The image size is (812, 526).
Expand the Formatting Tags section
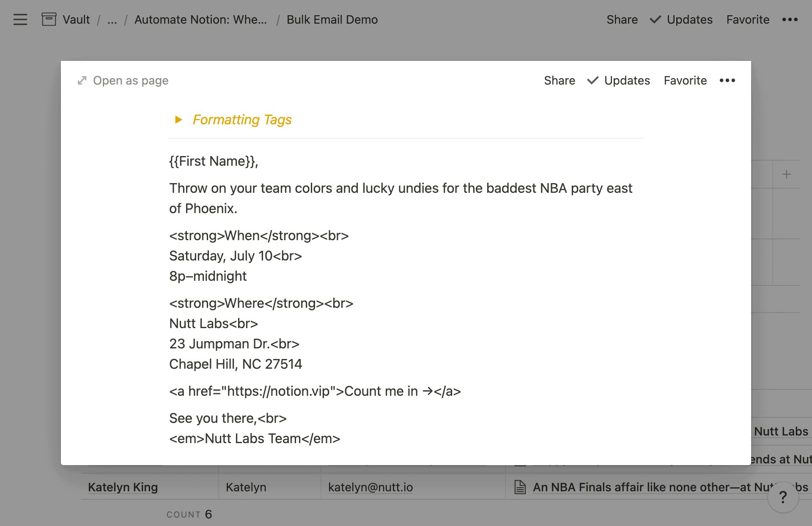click(x=178, y=120)
